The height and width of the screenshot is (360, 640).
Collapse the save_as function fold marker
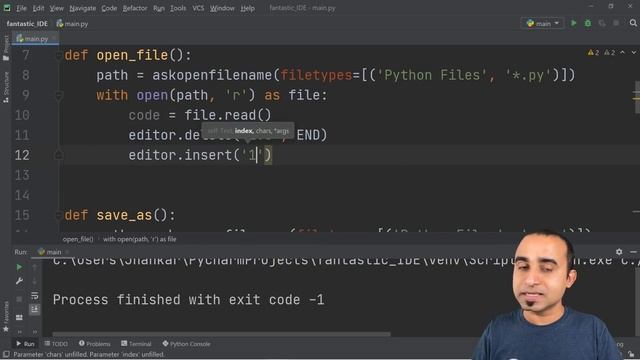click(59, 215)
